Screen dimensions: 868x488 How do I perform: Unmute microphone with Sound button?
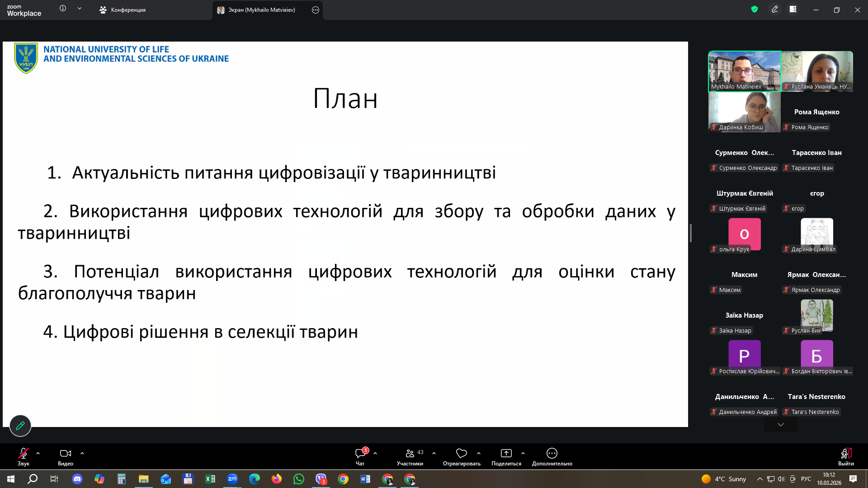(24, 454)
